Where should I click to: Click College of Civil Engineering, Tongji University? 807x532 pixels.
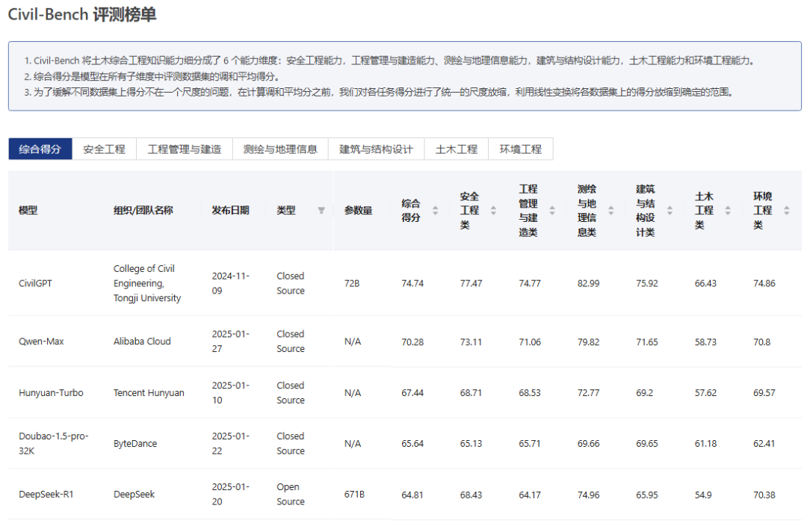pos(147,283)
